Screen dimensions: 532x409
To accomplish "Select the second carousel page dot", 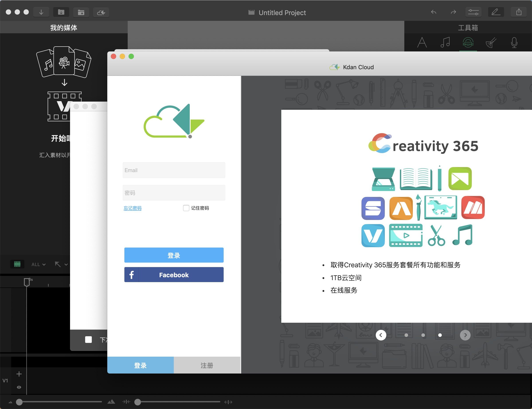I will [x=423, y=335].
